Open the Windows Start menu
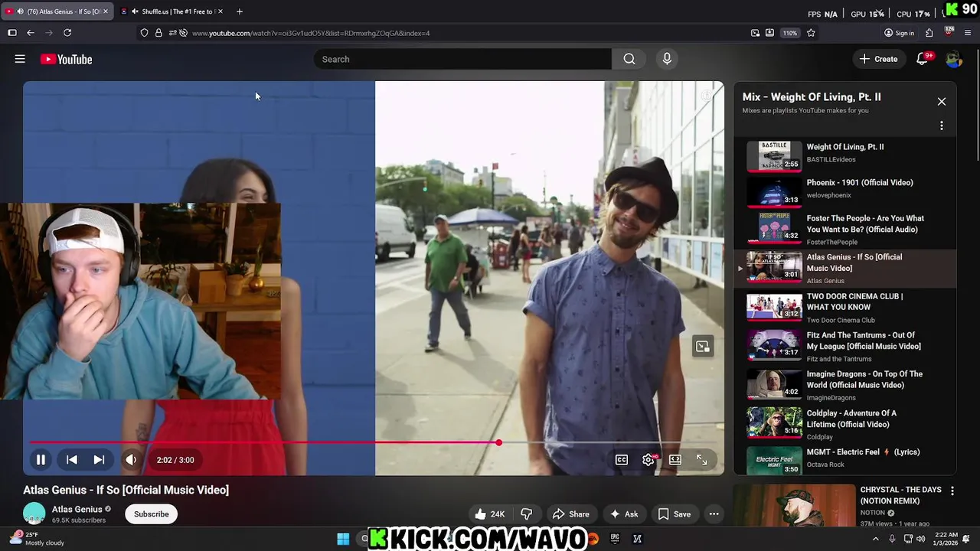Screen dimensions: 980x551 tap(343, 539)
